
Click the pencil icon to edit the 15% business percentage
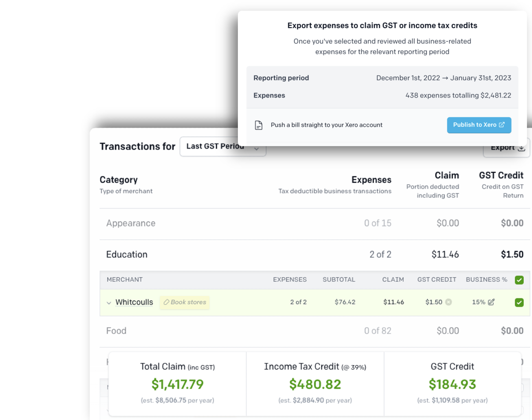[490, 302]
